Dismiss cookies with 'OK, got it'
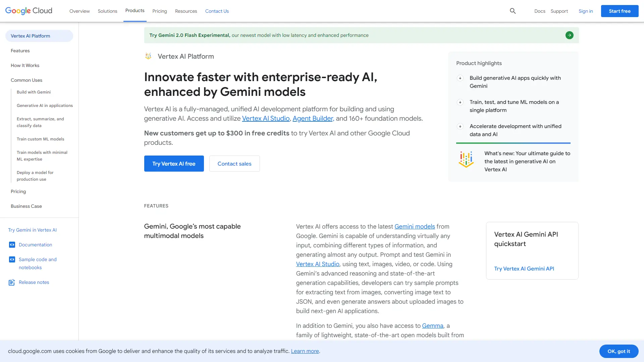 pos(619,351)
